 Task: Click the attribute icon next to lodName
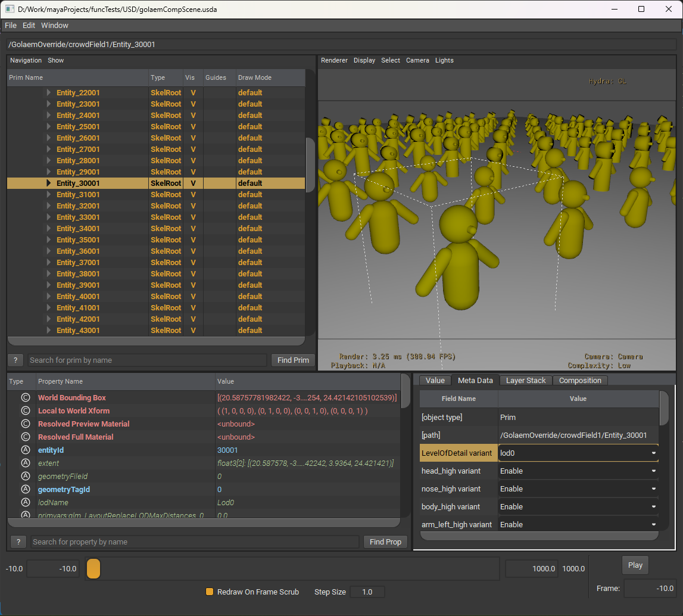[25, 503]
